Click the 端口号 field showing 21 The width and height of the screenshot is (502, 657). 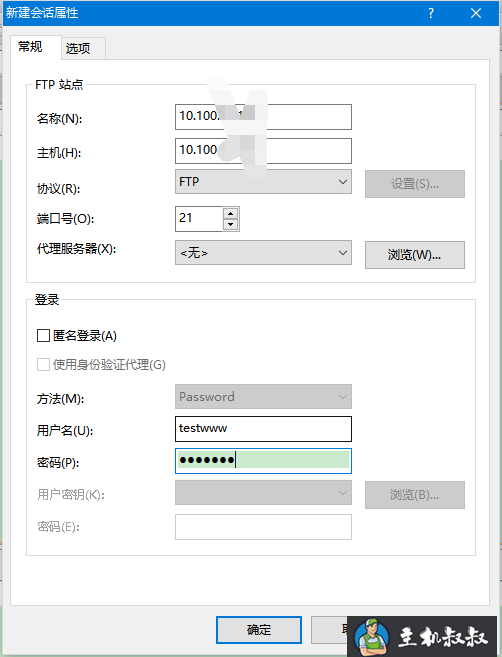[x=199, y=219]
